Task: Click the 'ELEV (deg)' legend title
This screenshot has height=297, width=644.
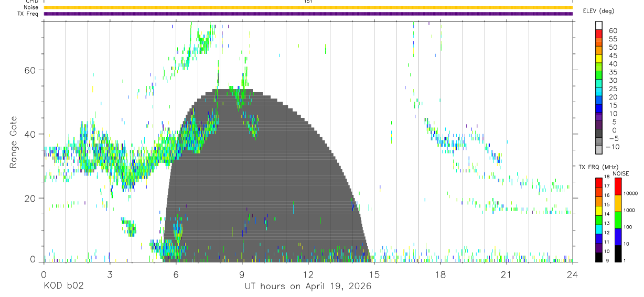Action: coord(598,11)
